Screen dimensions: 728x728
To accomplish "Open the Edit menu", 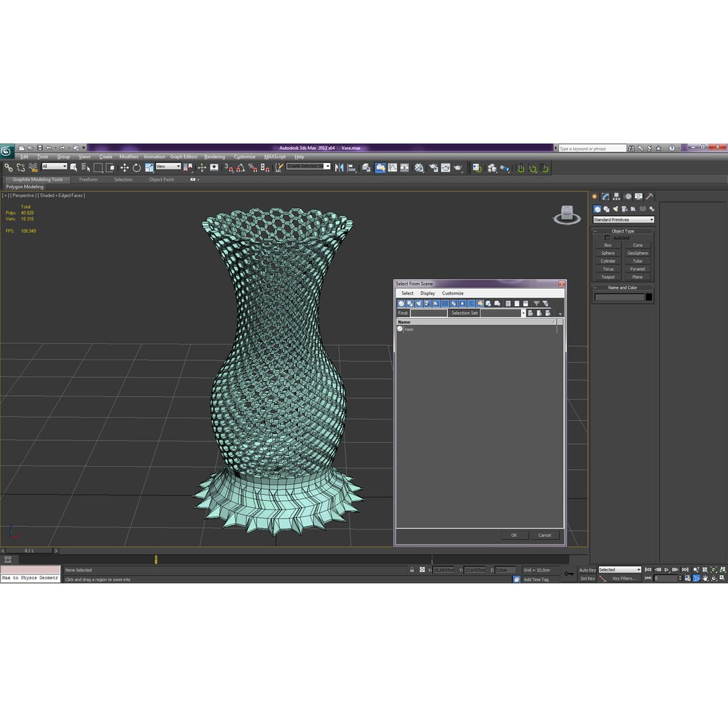I will pyautogui.click(x=24, y=157).
